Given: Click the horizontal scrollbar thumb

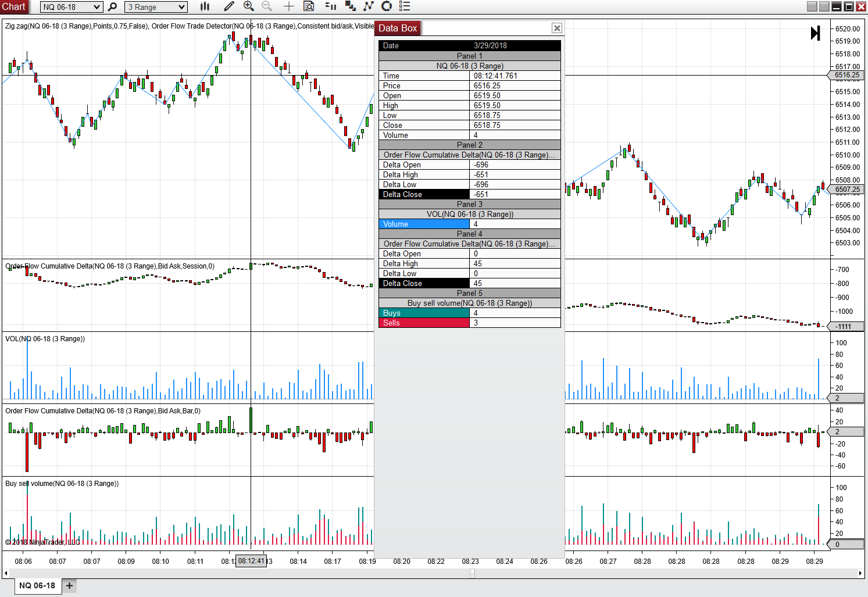Looking at the screenshot, I should pos(472,573).
